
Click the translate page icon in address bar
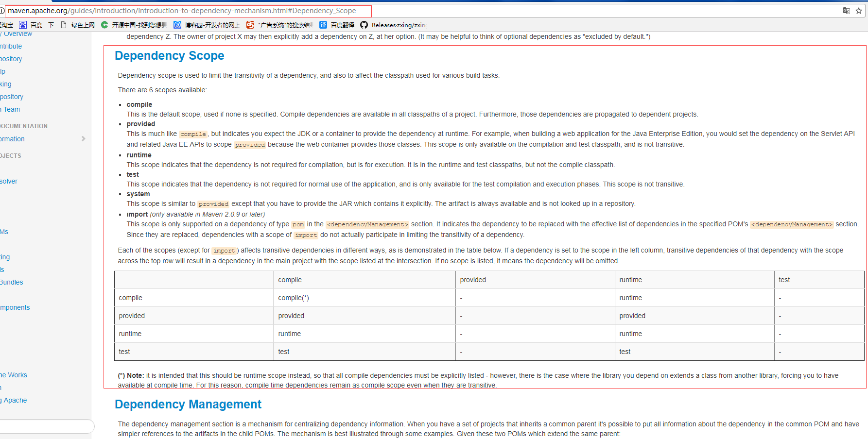846,11
